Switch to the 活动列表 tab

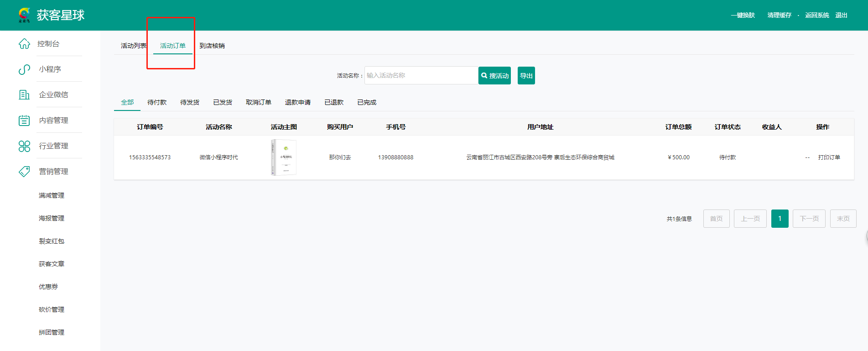pyautogui.click(x=133, y=46)
